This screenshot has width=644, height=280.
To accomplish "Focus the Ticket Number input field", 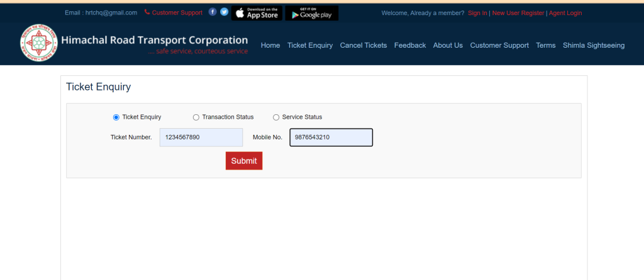I will point(201,137).
